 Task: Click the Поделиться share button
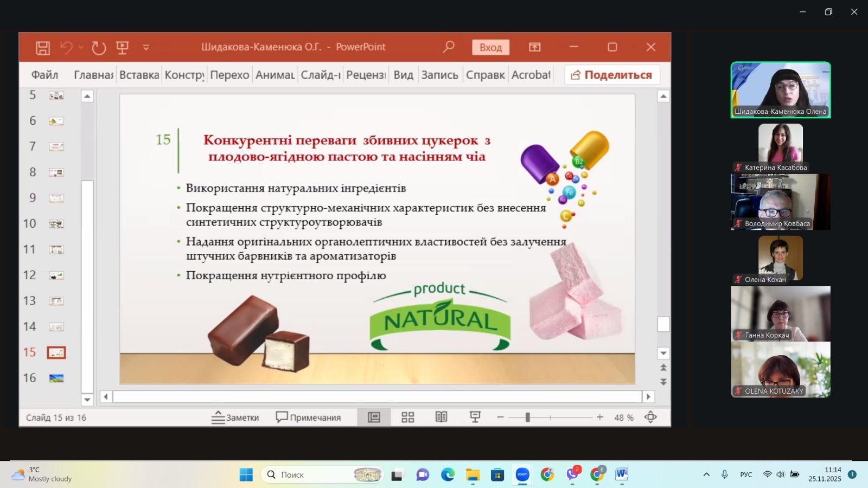click(x=612, y=75)
